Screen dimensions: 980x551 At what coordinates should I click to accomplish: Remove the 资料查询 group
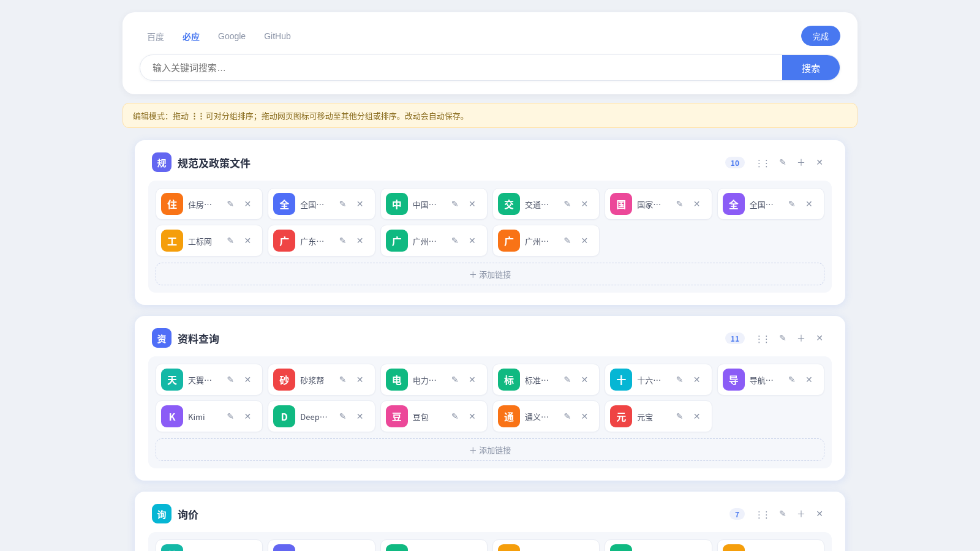tap(820, 338)
